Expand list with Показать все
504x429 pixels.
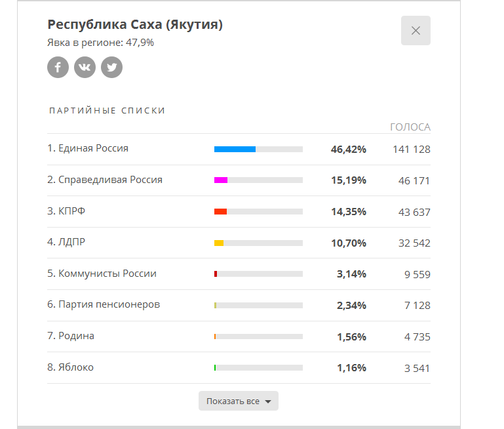(x=239, y=401)
